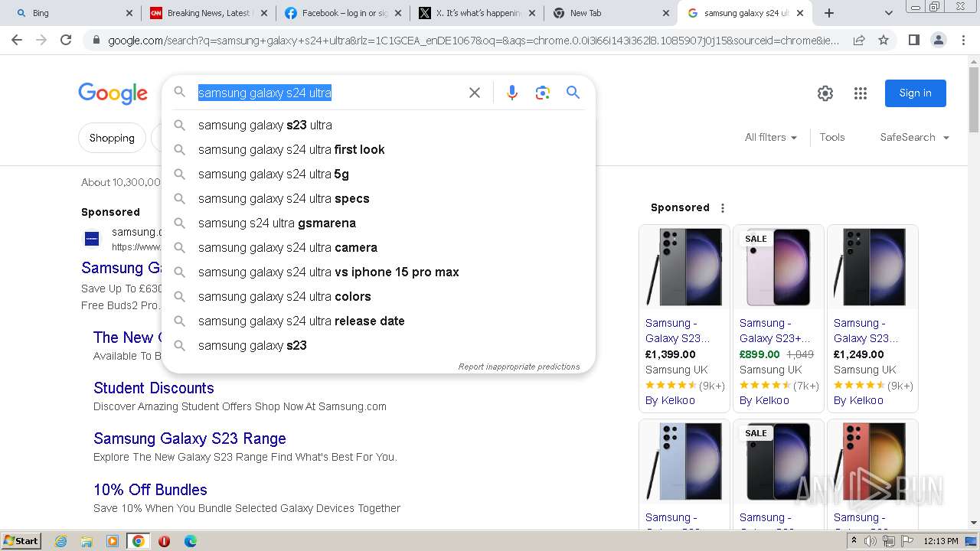Choose suggestion s24 ultra camera
This screenshot has height=551, width=980.
tap(378, 247)
